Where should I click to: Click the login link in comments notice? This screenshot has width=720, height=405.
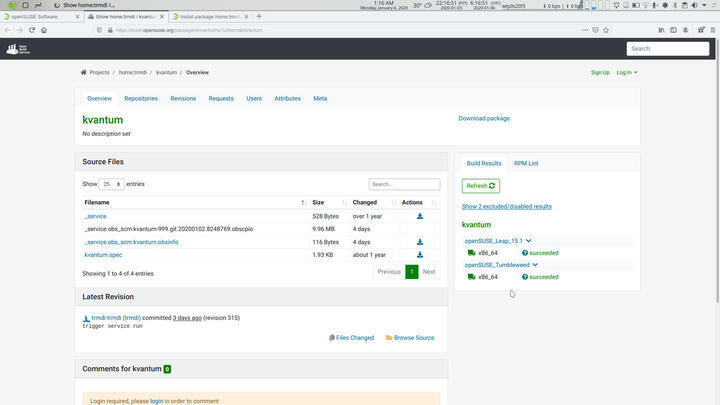[157, 401]
